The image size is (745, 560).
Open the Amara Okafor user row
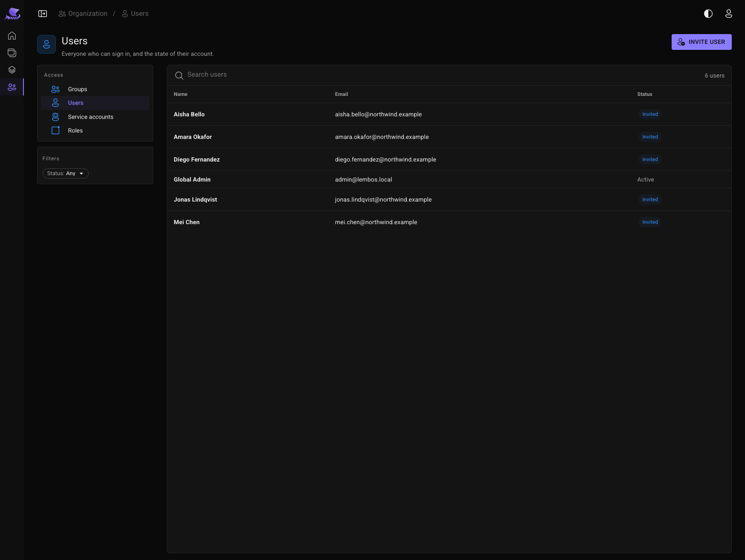coord(449,137)
